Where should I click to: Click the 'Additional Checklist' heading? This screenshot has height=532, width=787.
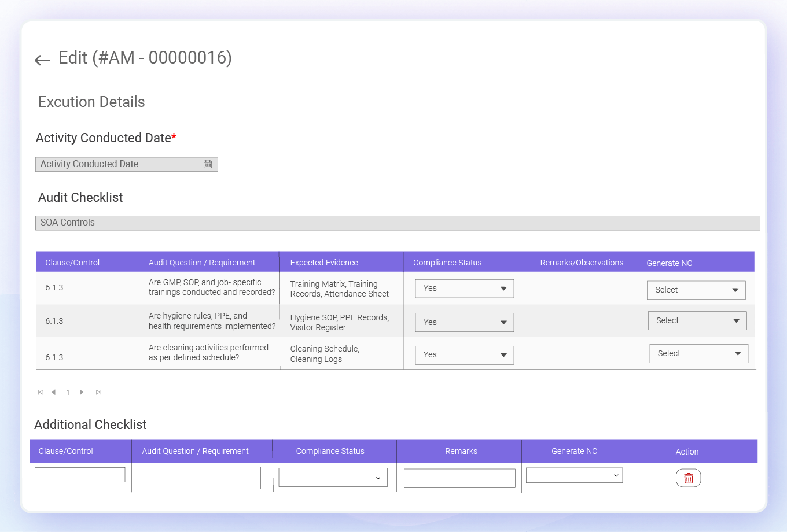(90, 424)
